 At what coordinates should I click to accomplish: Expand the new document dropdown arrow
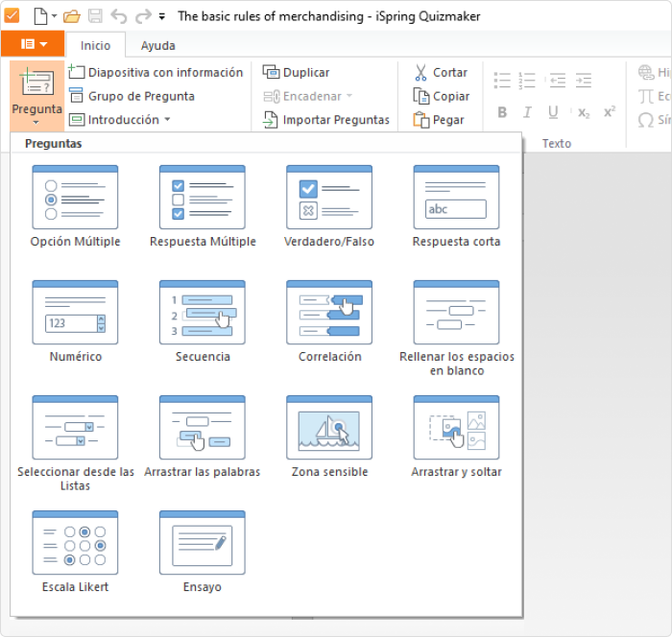coord(55,16)
